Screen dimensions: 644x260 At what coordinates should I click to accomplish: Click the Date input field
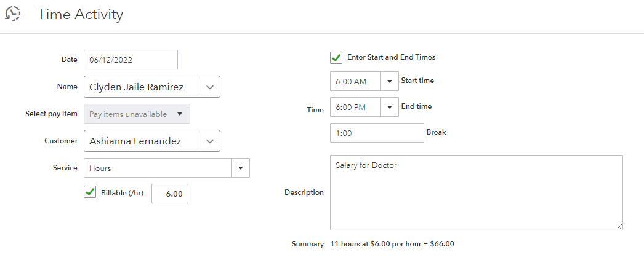[131, 60]
